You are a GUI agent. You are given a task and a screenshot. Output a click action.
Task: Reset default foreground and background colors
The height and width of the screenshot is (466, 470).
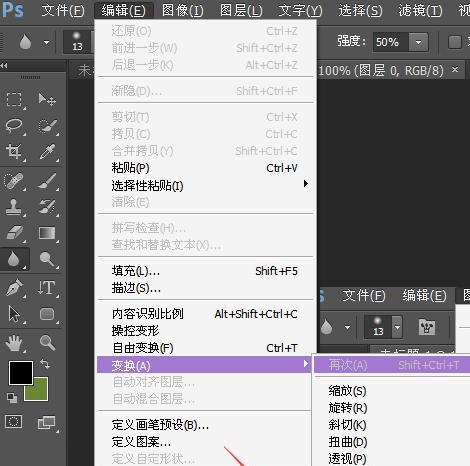pos(12,397)
